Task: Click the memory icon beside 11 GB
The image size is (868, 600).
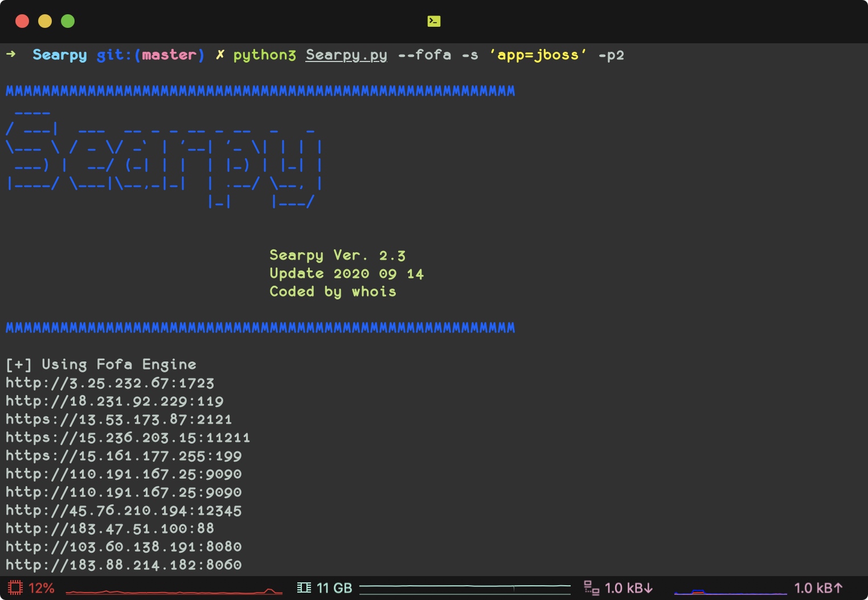Action: click(x=304, y=587)
